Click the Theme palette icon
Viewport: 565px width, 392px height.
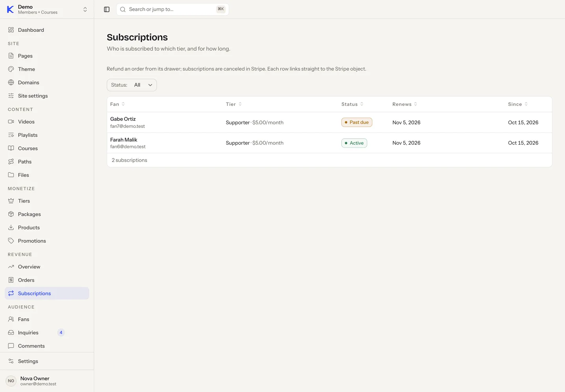pos(11,69)
